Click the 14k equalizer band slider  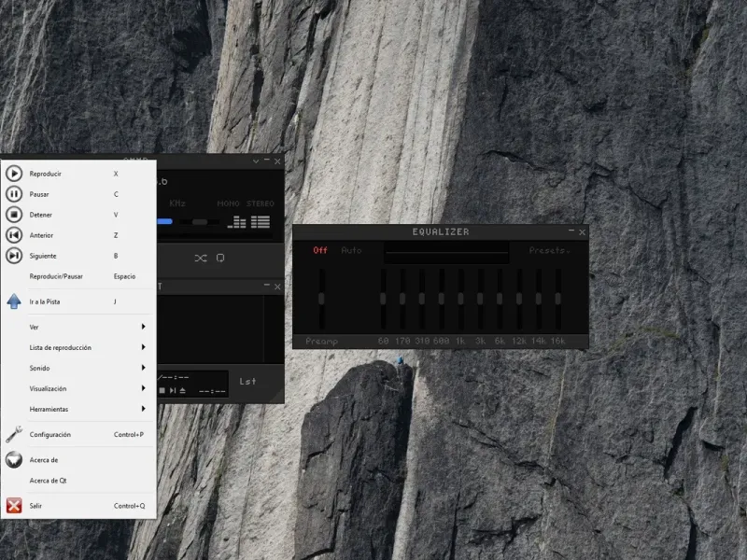[539, 299]
